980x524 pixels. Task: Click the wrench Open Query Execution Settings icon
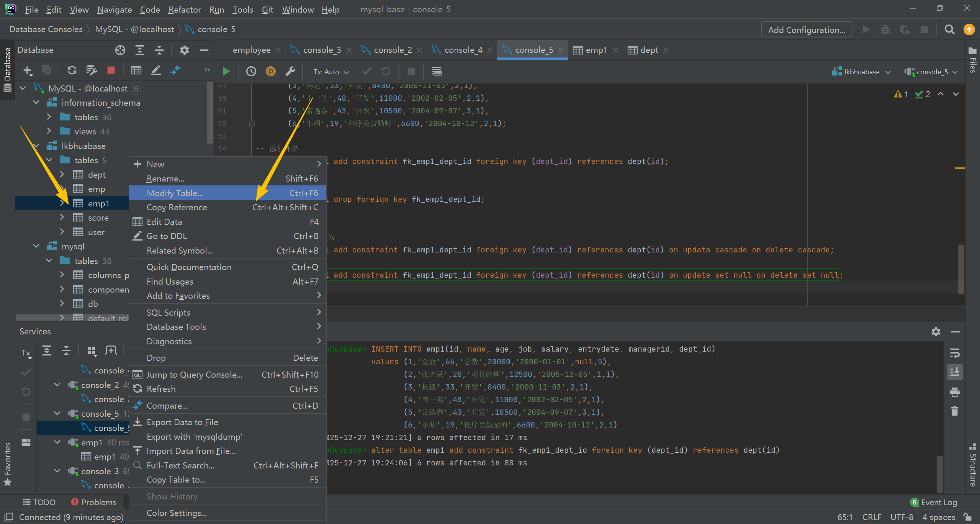(290, 72)
